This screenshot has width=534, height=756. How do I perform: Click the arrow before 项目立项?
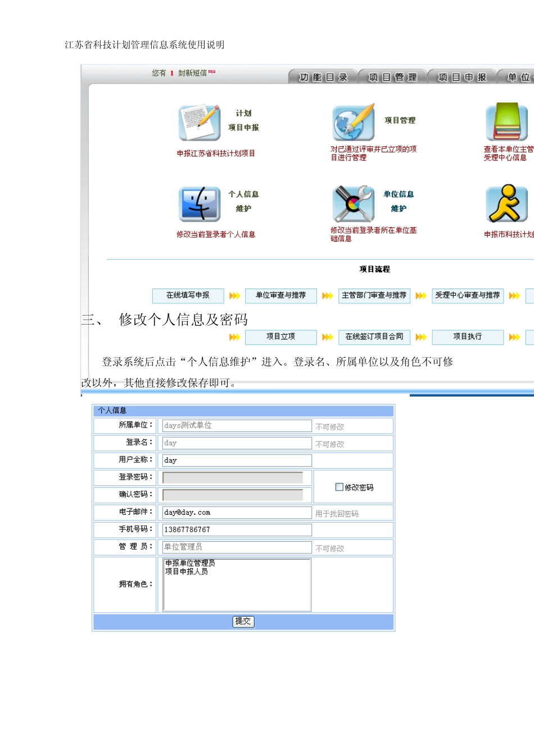(235, 337)
